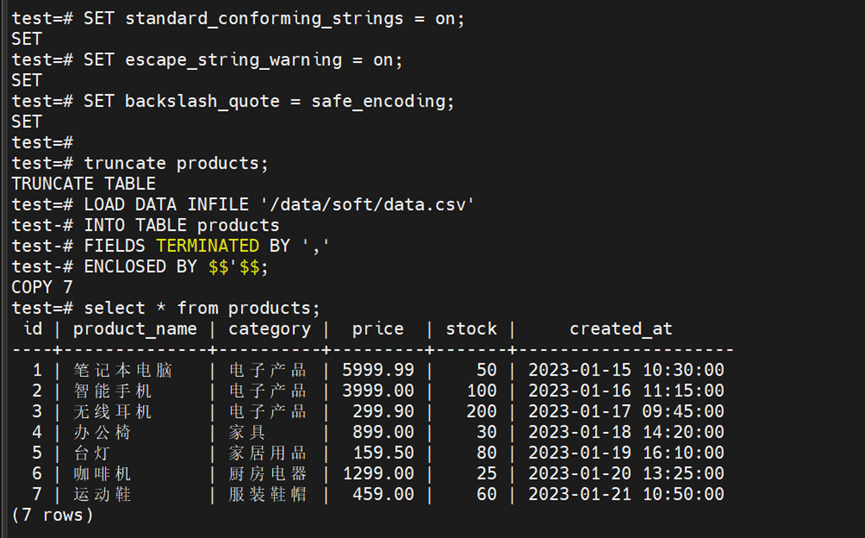
Task: Click the 'price' column header
Action: [x=378, y=329]
